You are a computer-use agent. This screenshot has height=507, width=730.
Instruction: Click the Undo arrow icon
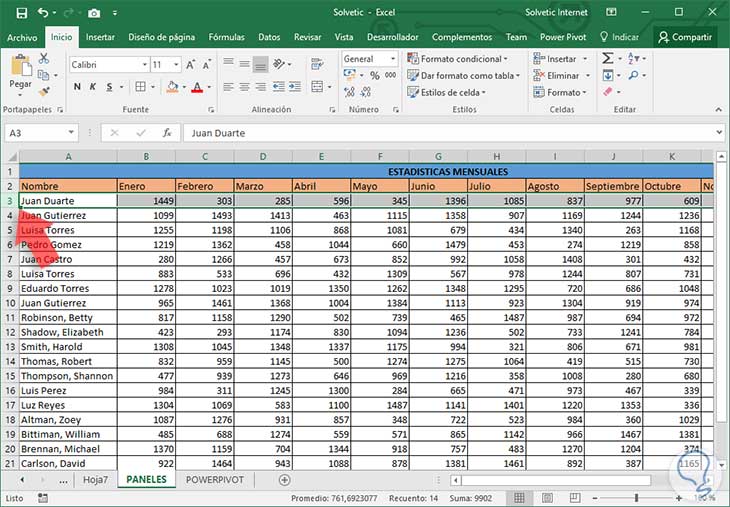pos(43,12)
